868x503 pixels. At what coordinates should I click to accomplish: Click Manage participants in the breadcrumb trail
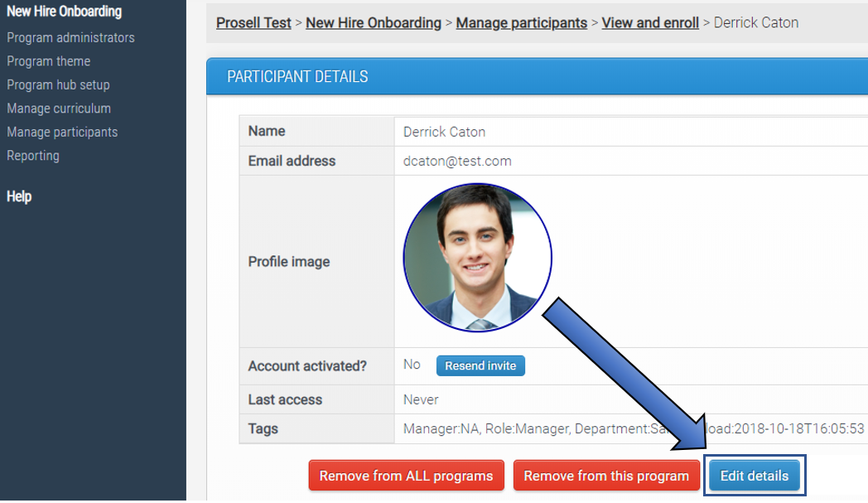point(521,22)
